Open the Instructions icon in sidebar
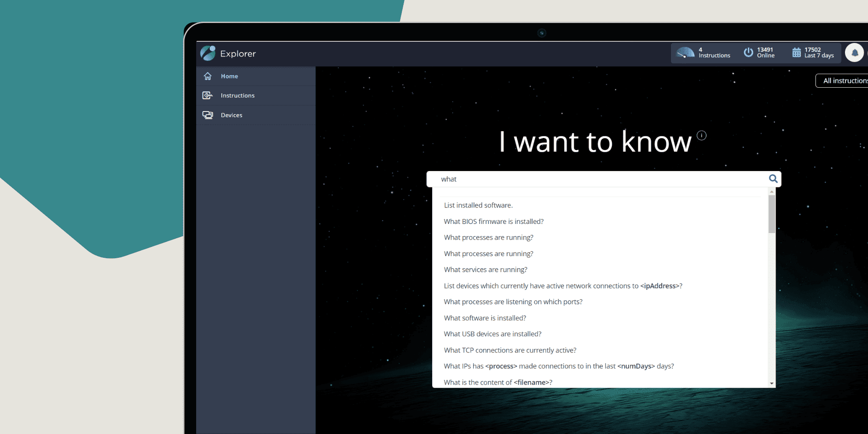Image resolution: width=868 pixels, height=434 pixels. [208, 95]
